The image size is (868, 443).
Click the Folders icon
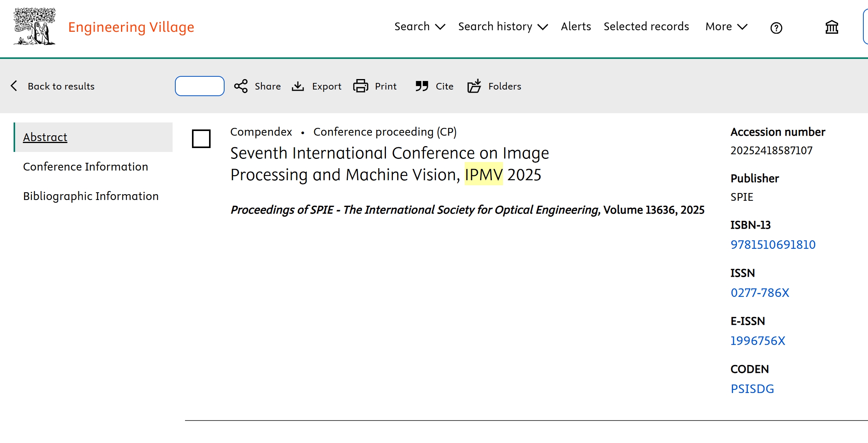(474, 86)
